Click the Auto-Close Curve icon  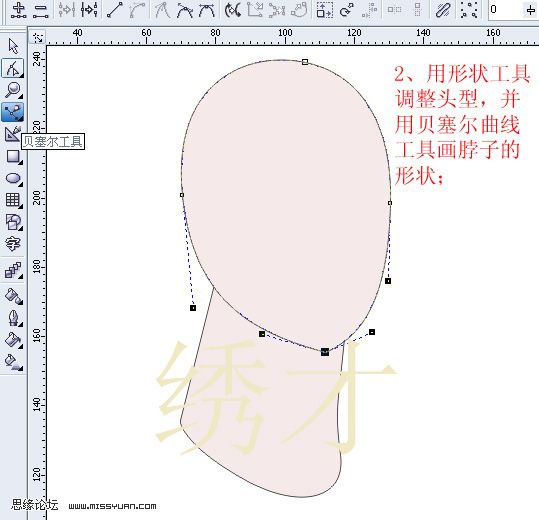click(x=299, y=9)
